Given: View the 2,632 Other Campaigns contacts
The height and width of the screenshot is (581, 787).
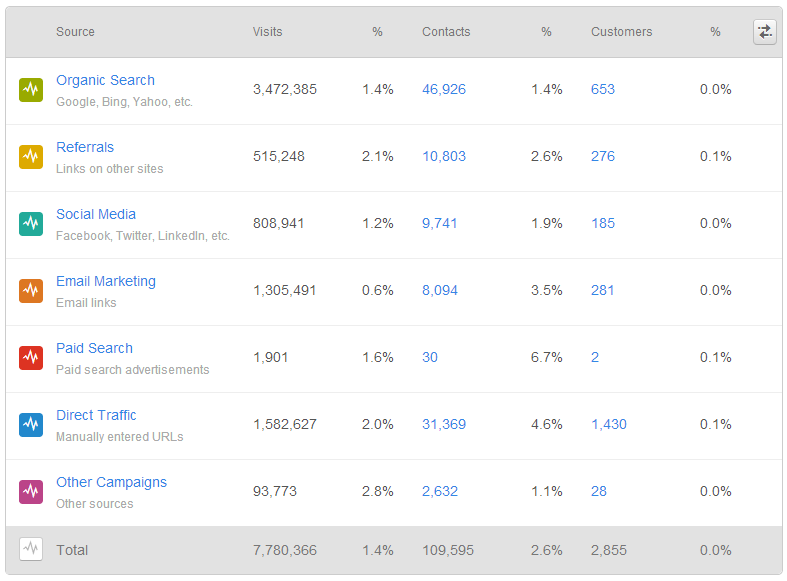Looking at the screenshot, I should pyautogui.click(x=440, y=491).
